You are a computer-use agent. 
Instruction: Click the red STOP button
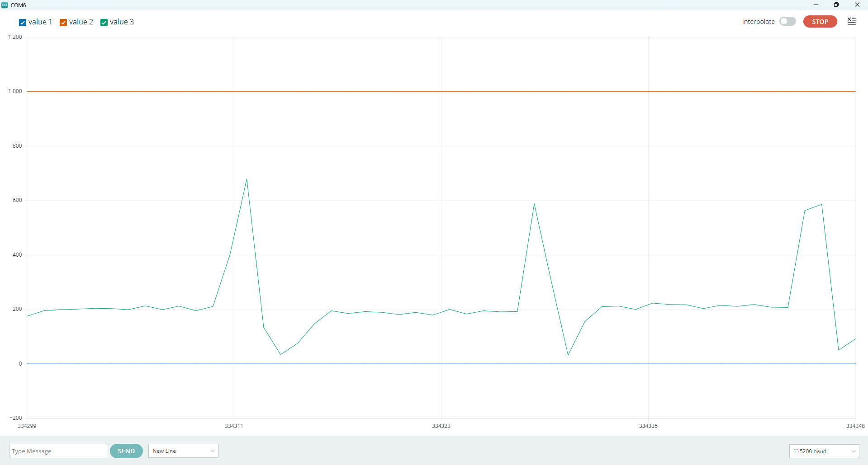click(x=820, y=21)
